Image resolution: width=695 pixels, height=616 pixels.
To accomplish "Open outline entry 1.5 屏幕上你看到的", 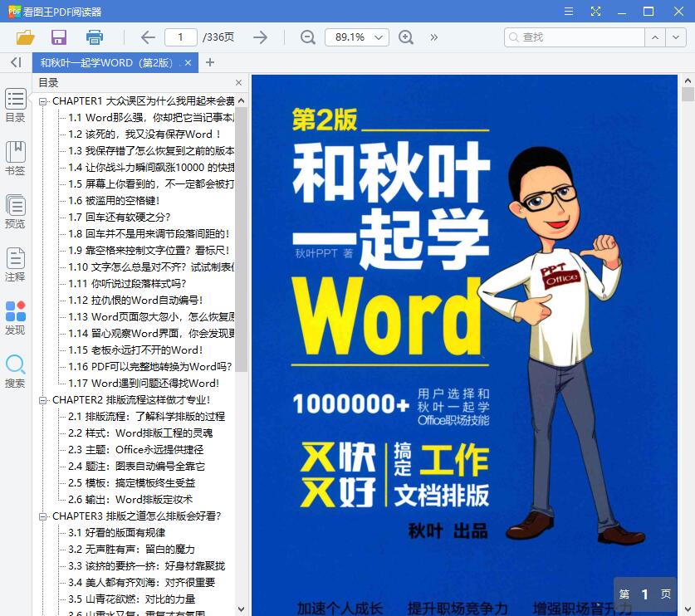I will [x=151, y=184].
